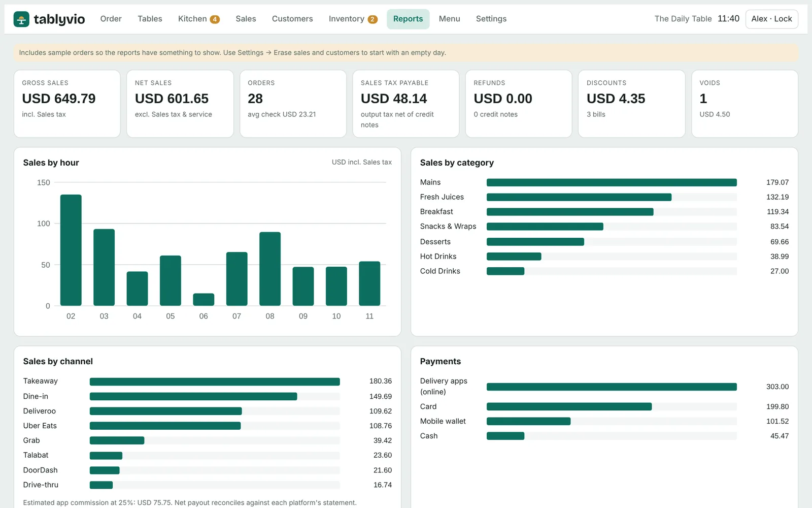Image resolution: width=812 pixels, height=508 pixels.
Task: Click the Kitchen badge showing 4
Action: tap(215, 19)
